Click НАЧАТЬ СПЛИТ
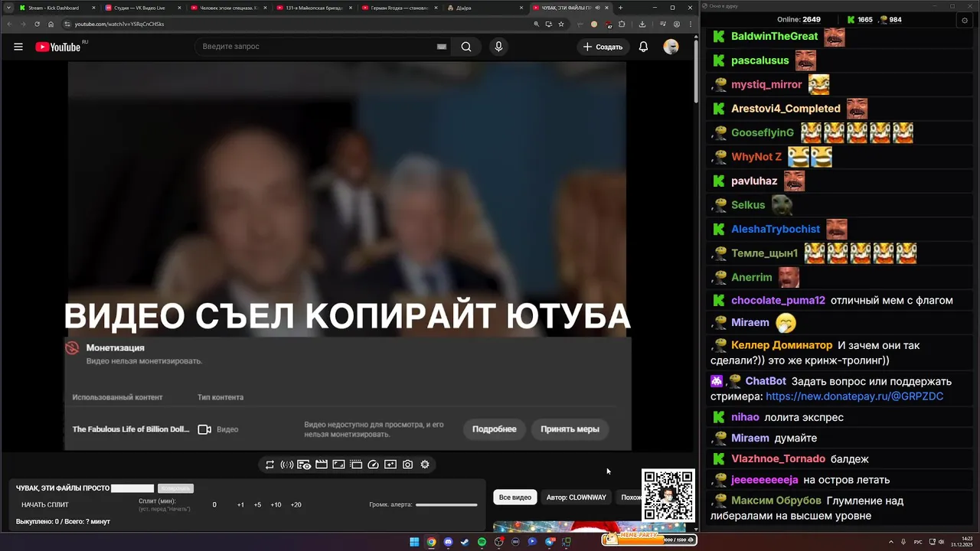 click(45, 505)
